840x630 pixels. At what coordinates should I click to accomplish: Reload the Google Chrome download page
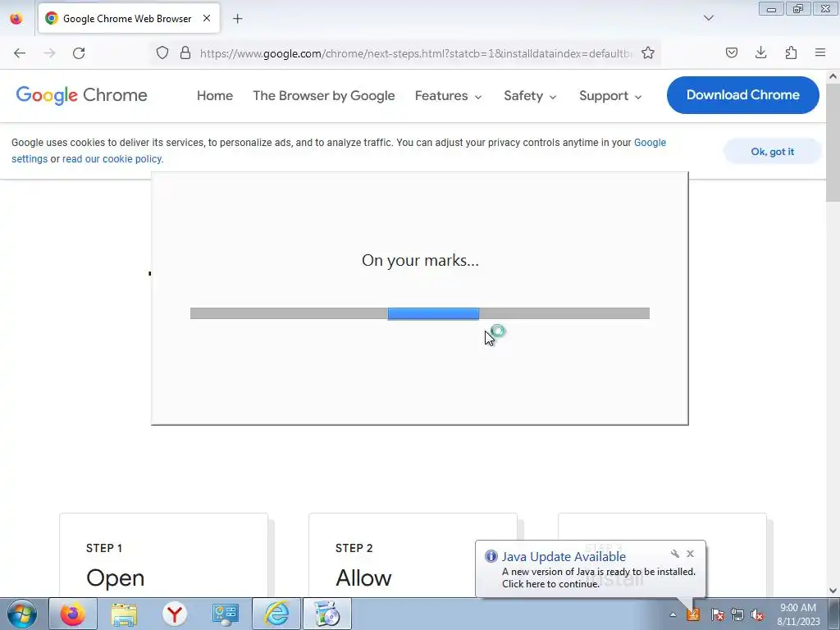click(79, 53)
